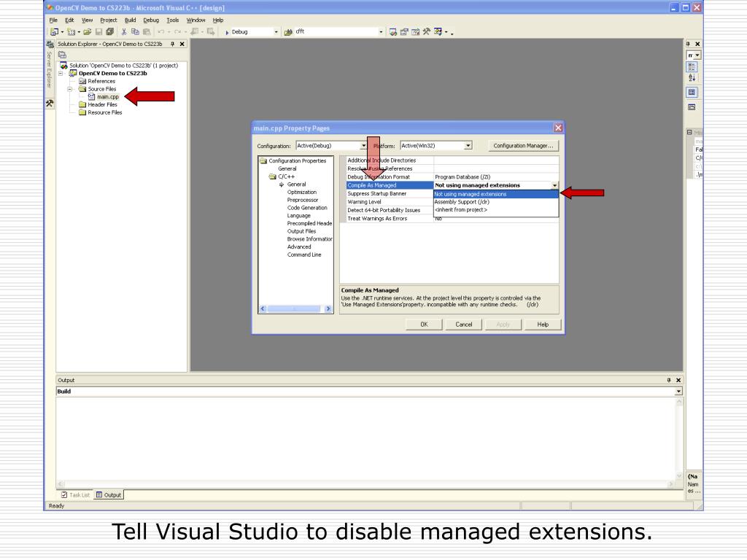Image resolution: width=747 pixels, height=560 pixels.
Task: Click the Paste toolbar icon
Action: tap(147, 32)
